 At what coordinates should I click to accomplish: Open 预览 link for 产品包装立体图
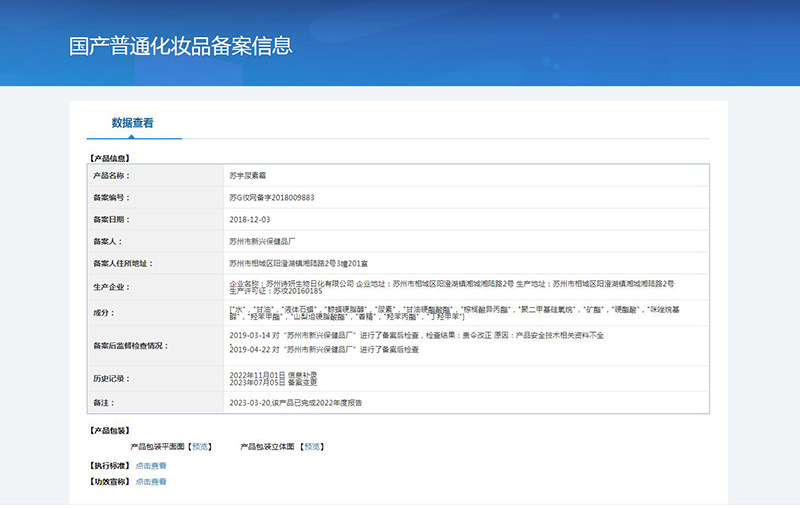click(312, 447)
